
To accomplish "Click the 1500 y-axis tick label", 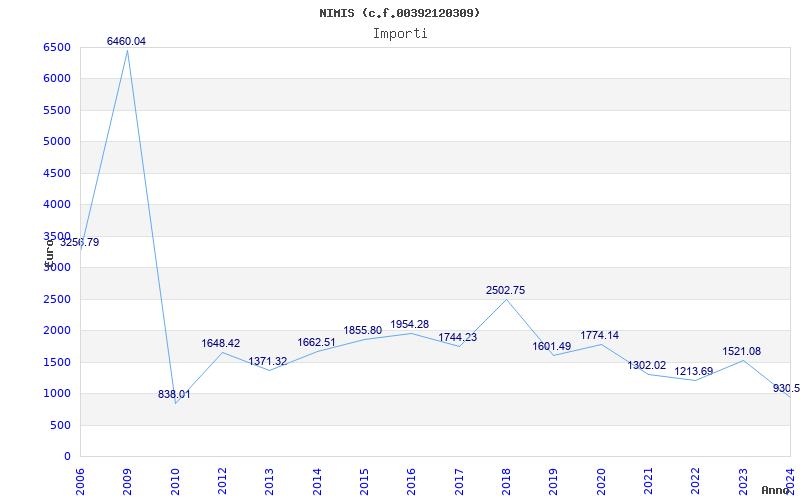I will click(x=56, y=362).
